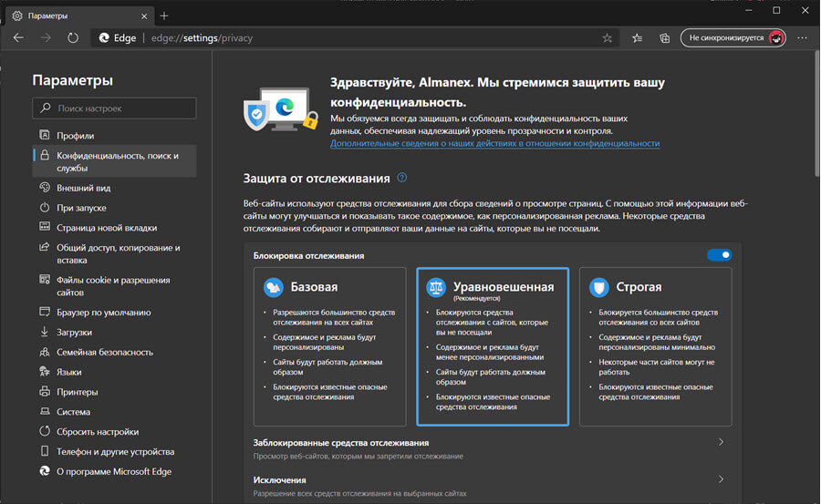Click the Поиск настроек search field
Screen dimensions: 821x504
point(114,108)
